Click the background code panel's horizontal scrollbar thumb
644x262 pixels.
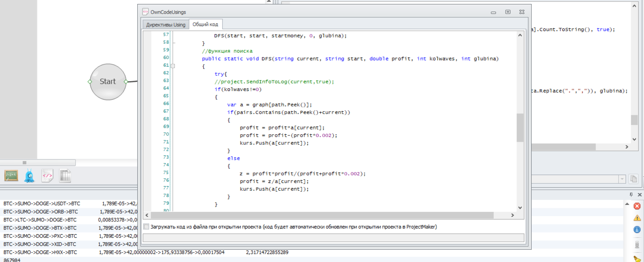pos(563,147)
